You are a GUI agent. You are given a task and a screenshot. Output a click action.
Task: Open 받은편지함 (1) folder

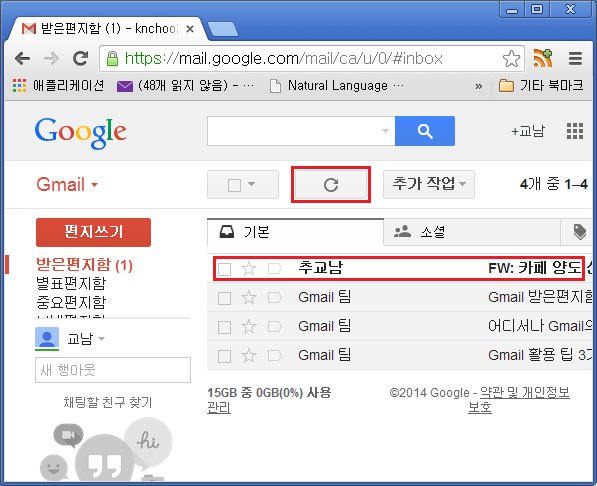tap(84, 265)
